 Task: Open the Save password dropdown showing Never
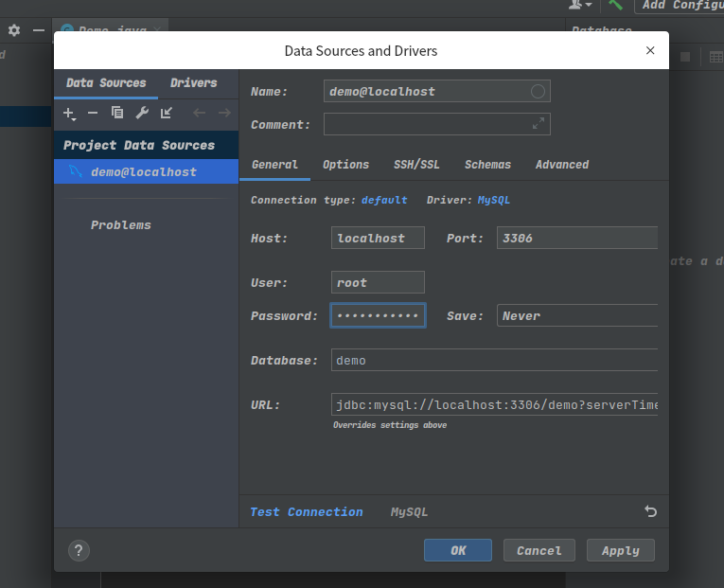coord(577,315)
